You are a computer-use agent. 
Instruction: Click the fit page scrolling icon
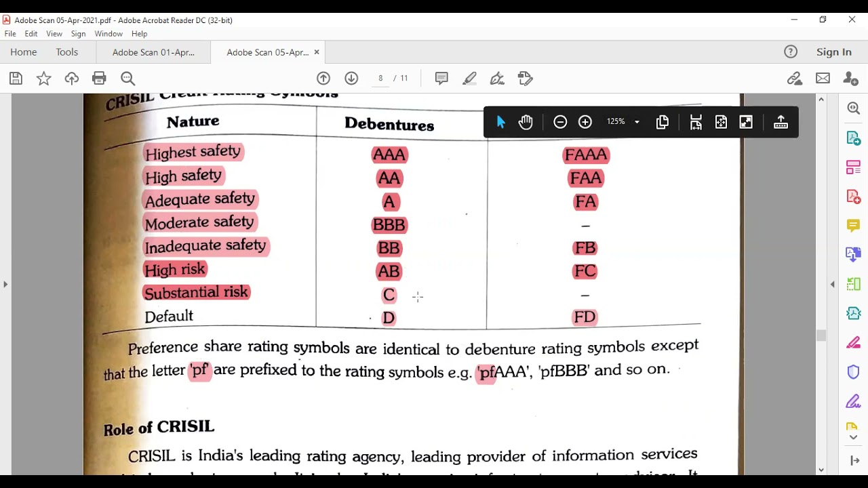pos(696,122)
